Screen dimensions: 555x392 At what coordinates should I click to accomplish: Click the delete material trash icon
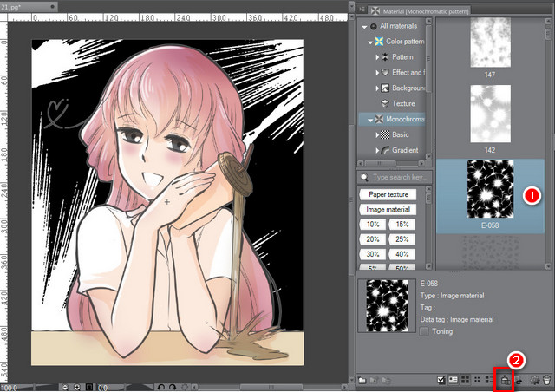546,381
